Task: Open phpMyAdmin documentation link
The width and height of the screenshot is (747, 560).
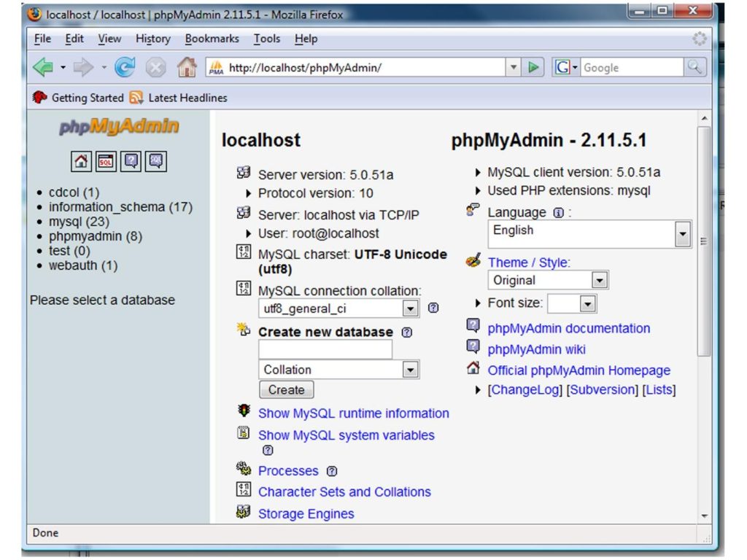Action: [569, 329]
